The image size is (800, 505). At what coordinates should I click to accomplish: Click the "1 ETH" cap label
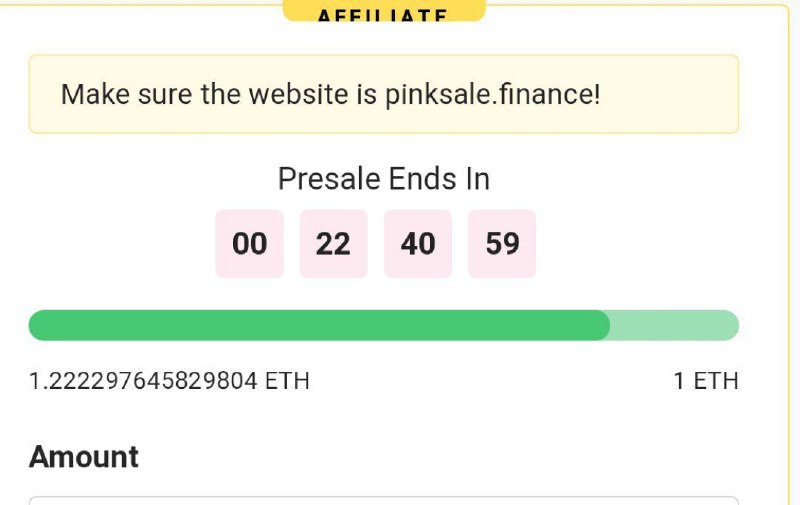[706, 381]
